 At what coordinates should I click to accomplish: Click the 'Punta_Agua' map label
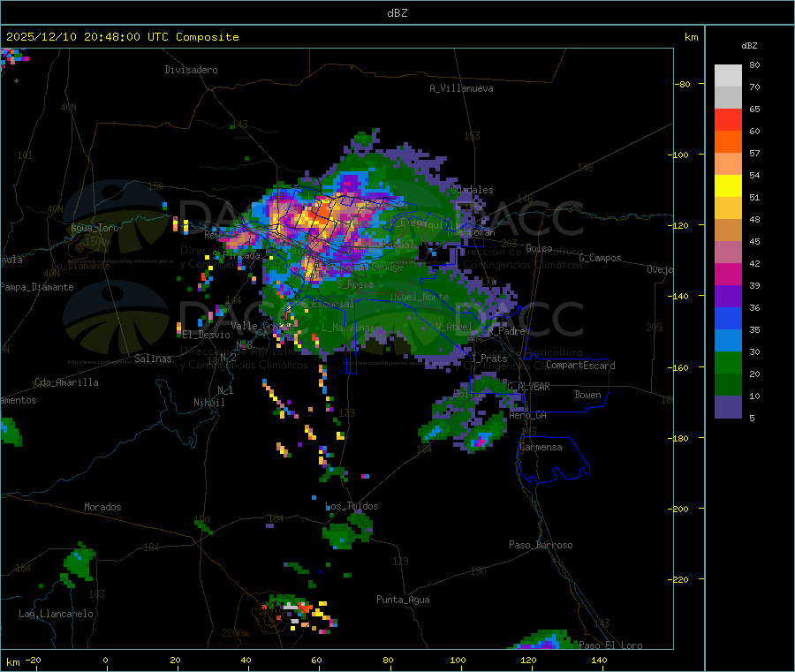point(403,600)
